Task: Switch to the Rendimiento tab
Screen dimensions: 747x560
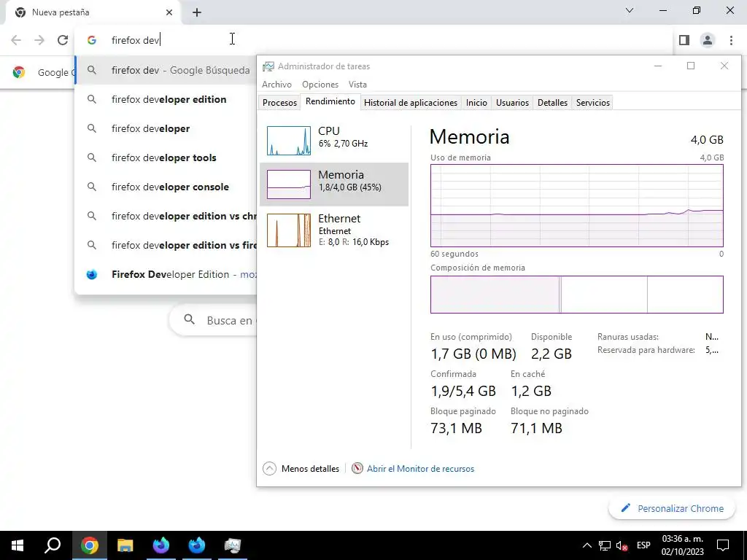Action: (330, 101)
